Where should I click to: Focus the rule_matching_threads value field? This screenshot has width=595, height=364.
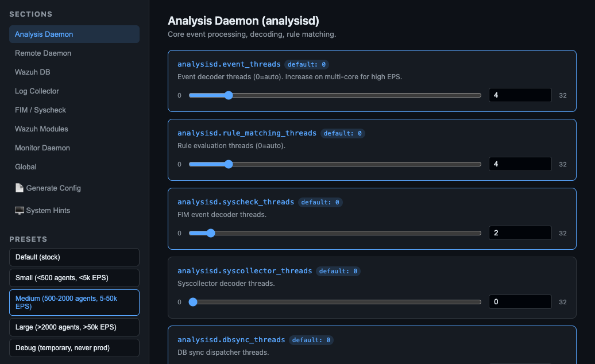520,164
